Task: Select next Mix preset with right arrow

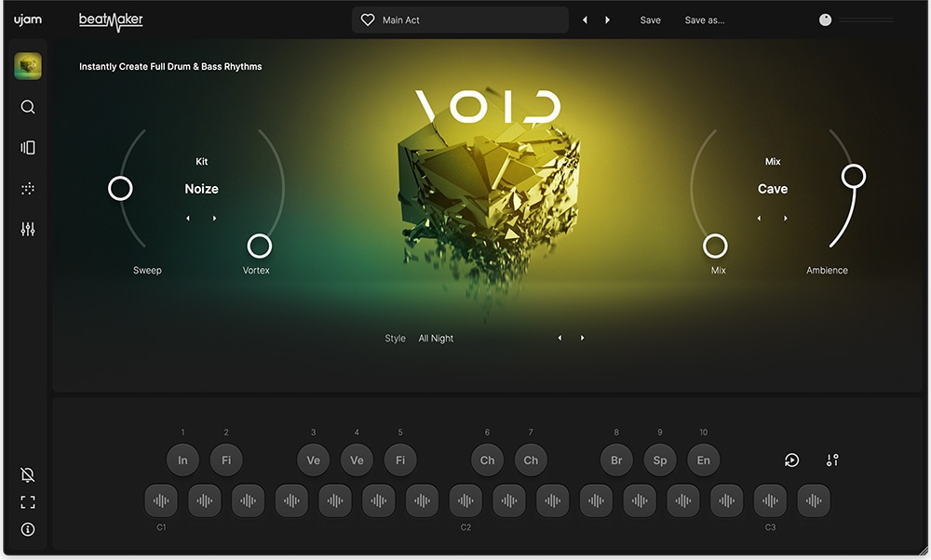Action: tap(786, 219)
